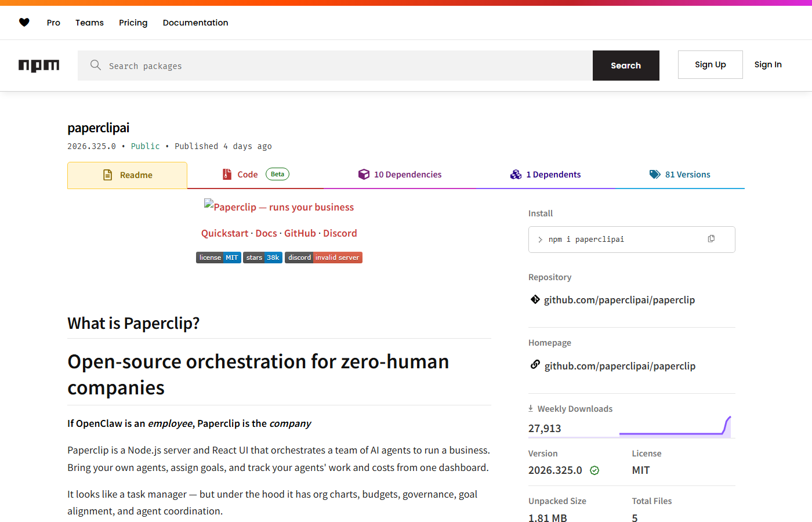Open the homepage github.com/paperclipai/paperclip link
The image size is (812, 522).
[x=620, y=366]
